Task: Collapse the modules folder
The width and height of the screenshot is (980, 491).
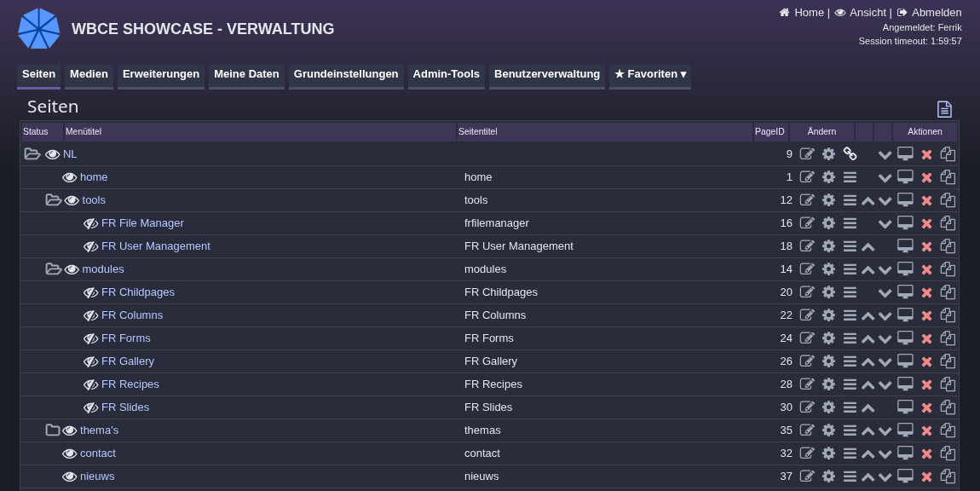Action: (x=53, y=269)
